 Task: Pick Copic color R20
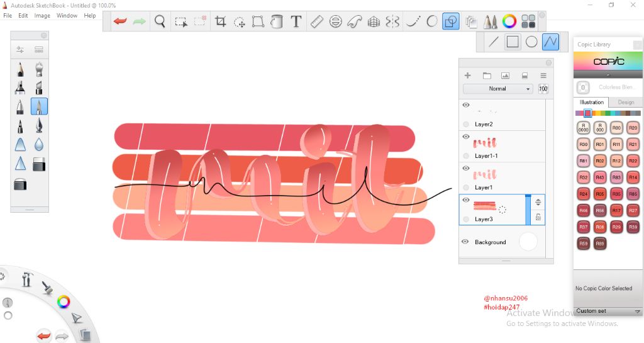pyautogui.click(x=633, y=128)
